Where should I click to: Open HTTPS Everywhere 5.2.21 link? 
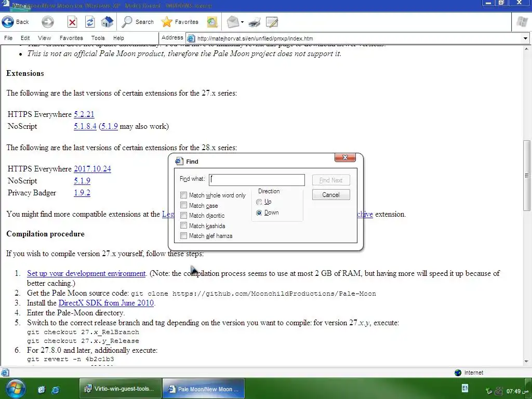coord(84,114)
